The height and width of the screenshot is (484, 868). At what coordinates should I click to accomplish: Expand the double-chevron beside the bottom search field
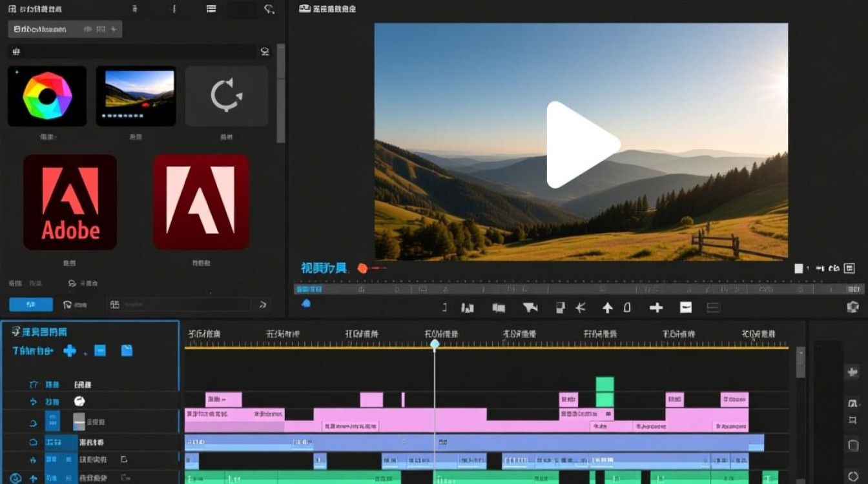coord(263,305)
